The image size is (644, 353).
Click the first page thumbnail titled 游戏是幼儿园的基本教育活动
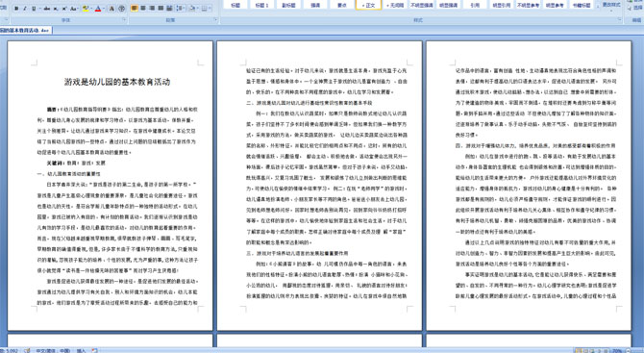click(111, 186)
